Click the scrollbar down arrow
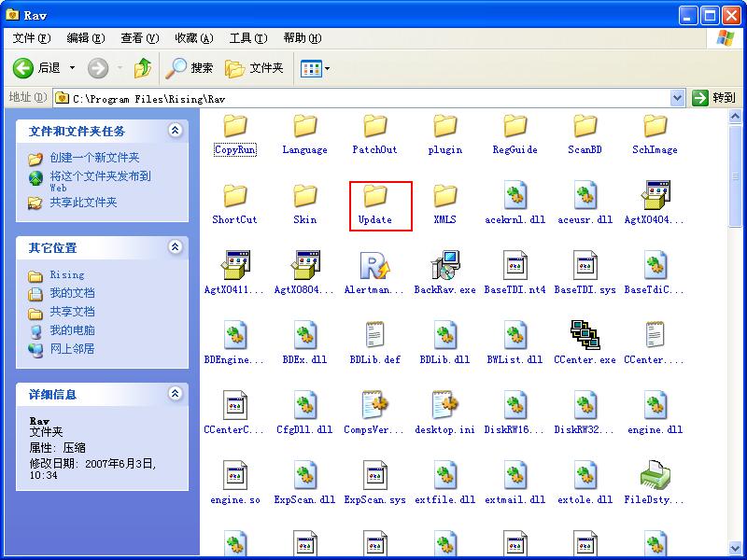Viewport: 747px width, 560px height. (735, 549)
